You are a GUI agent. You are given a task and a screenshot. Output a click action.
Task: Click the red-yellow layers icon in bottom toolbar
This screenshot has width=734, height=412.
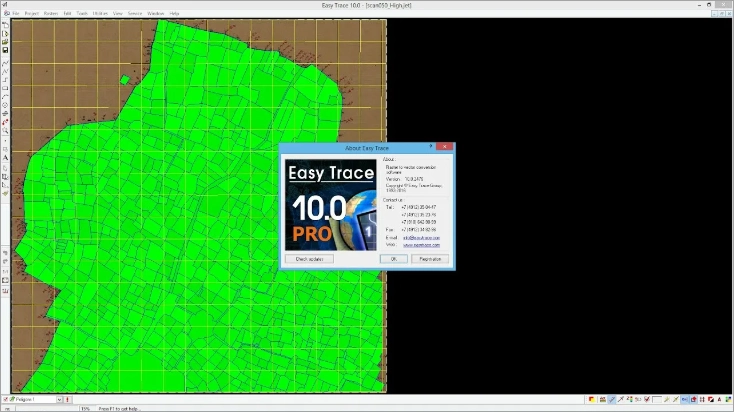click(x=592, y=399)
